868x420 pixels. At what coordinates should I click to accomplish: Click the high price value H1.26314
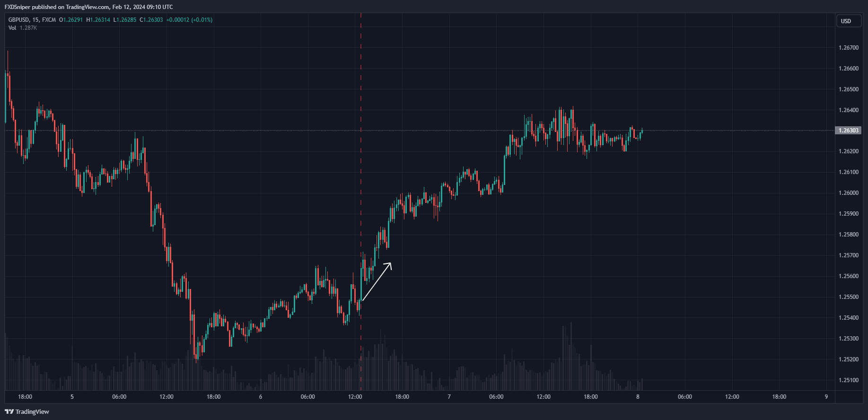[98, 20]
